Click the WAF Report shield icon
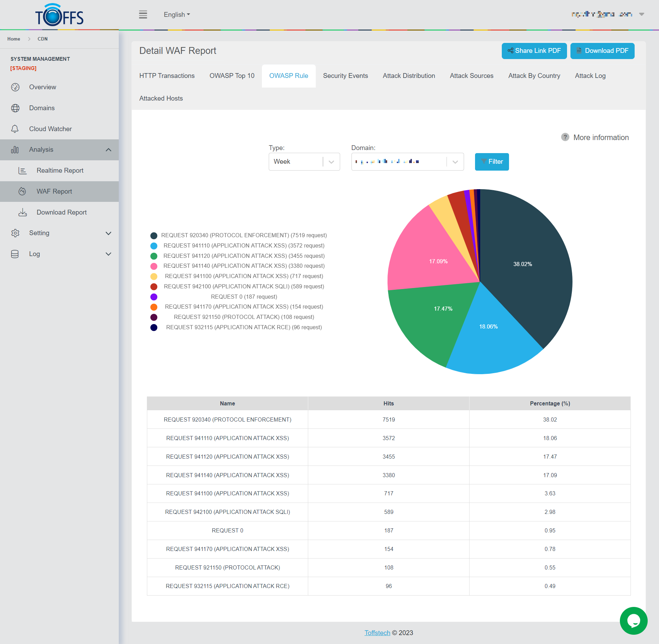 [x=22, y=191]
